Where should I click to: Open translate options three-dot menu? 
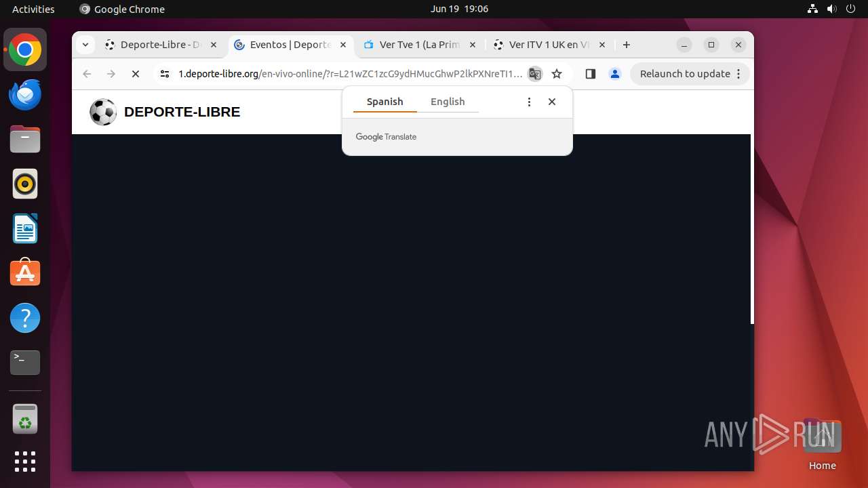[529, 102]
